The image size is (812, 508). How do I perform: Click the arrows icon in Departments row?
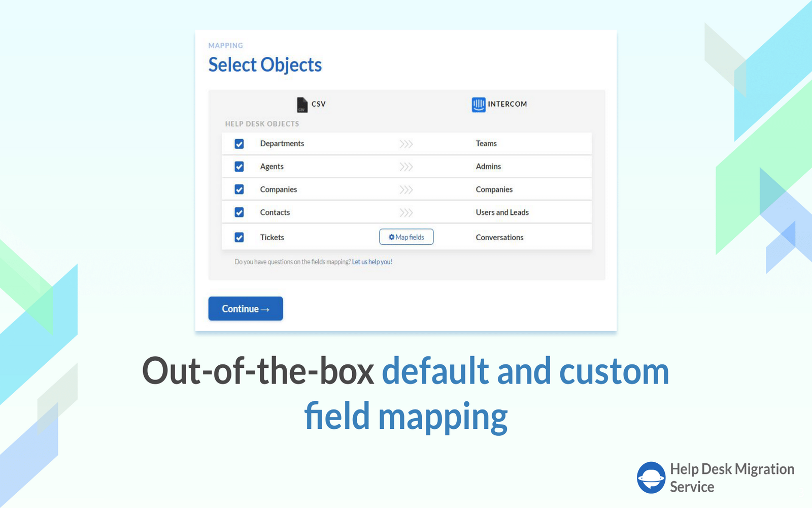tap(406, 144)
